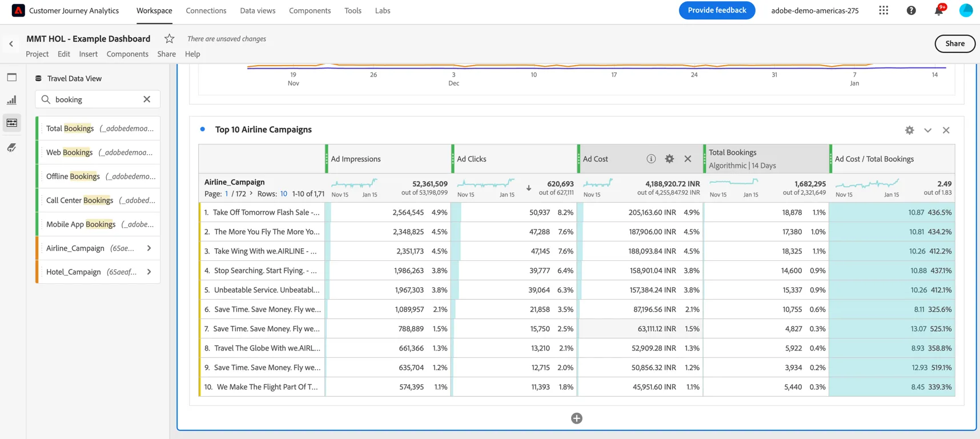Show info for the Ad Cost column
The height and width of the screenshot is (439, 980).
651,159
